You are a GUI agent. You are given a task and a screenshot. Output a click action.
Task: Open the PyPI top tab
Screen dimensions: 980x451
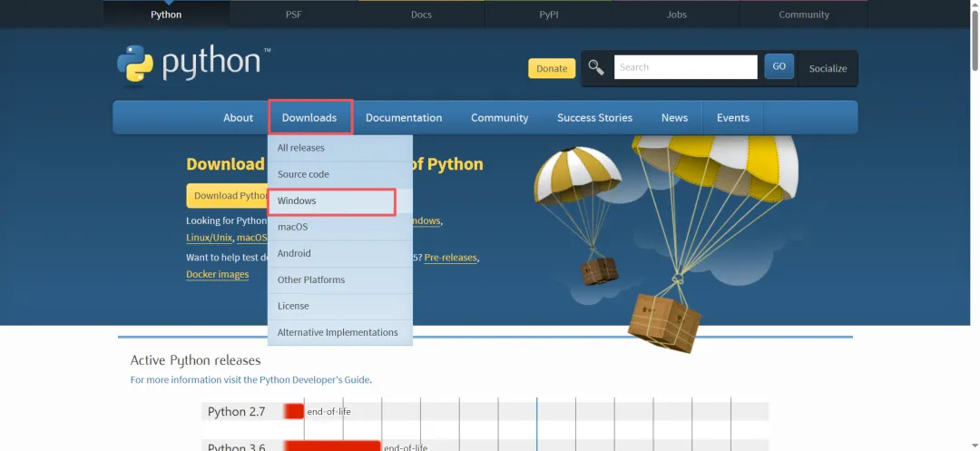(x=549, y=15)
